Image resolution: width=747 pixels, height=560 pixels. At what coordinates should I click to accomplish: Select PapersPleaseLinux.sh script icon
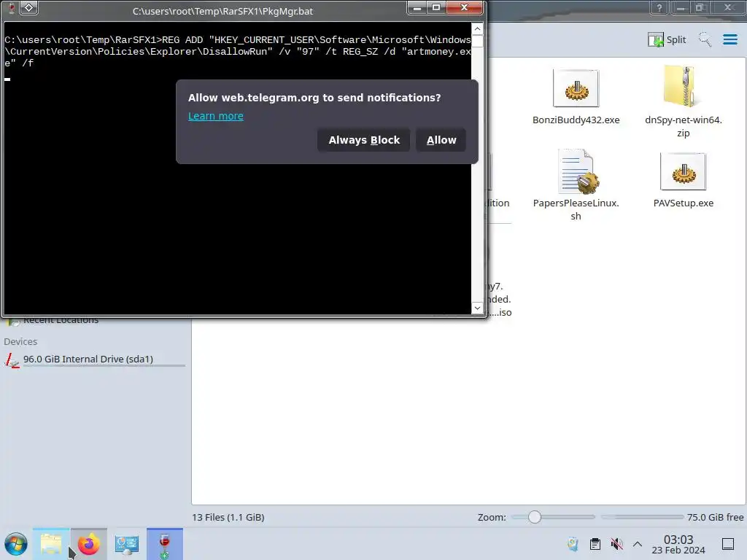[578, 171]
